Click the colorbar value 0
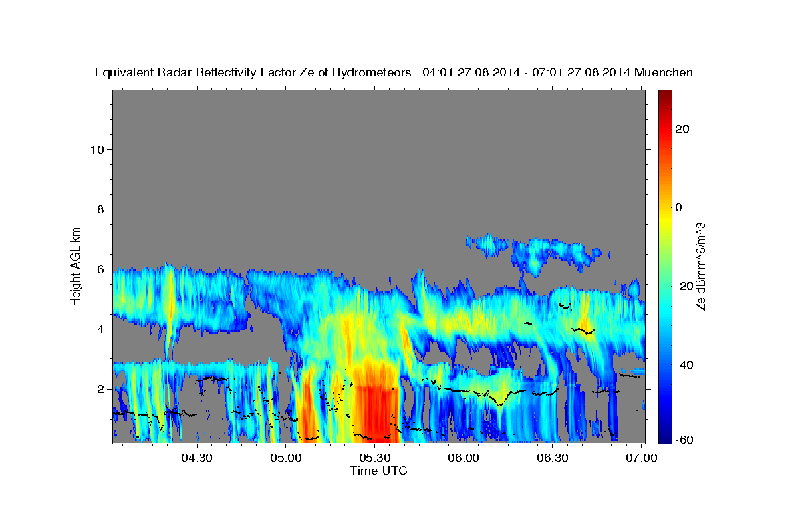 click(x=678, y=207)
